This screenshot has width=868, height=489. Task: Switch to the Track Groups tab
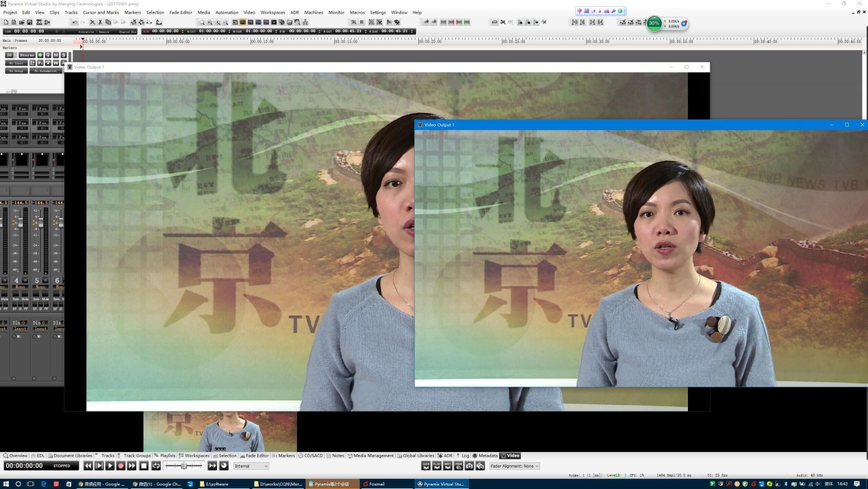coord(134,455)
